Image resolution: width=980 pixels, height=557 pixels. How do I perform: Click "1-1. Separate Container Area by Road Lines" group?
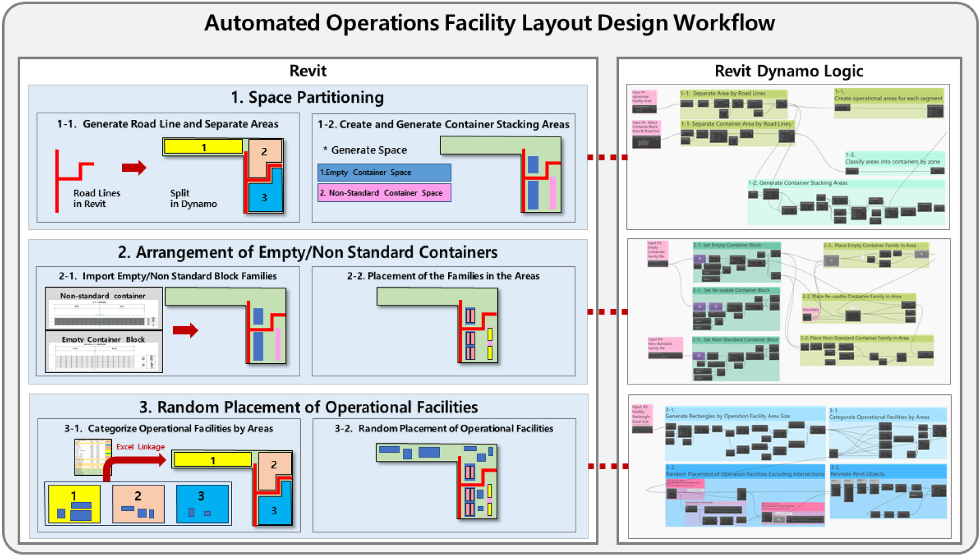tap(737, 133)
